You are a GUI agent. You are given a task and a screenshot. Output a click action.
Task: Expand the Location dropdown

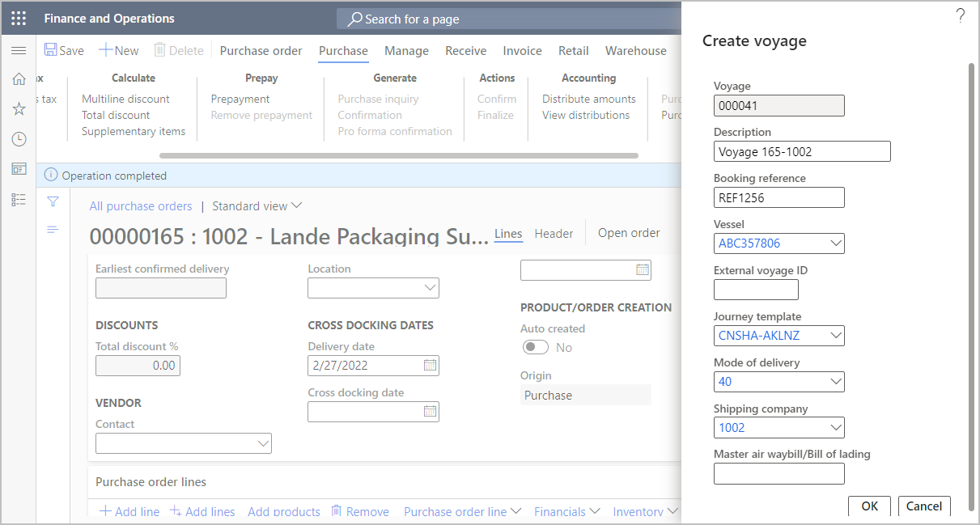point(430,288)
